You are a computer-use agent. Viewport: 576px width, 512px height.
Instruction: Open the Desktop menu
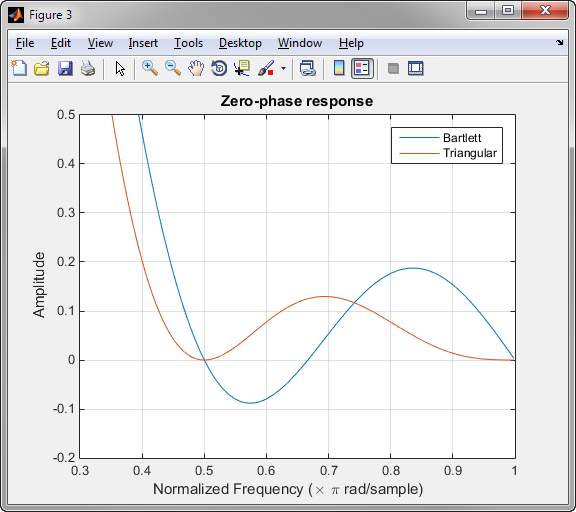point(240,43)
